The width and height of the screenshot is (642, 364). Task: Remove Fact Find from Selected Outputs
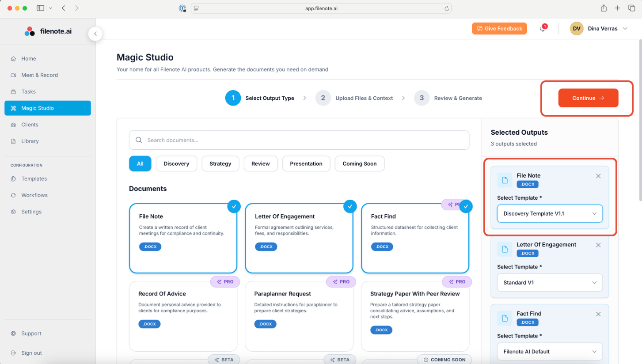click(x=598, y=314)
